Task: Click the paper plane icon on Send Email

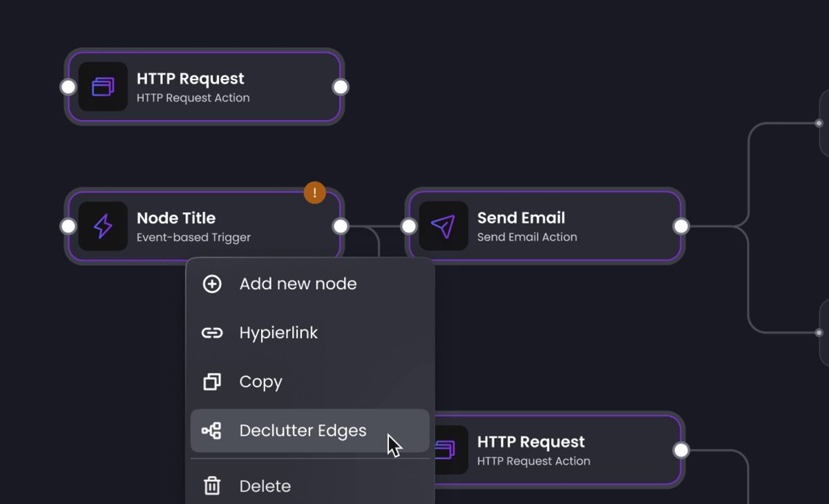Action: [x=443, y=226]
